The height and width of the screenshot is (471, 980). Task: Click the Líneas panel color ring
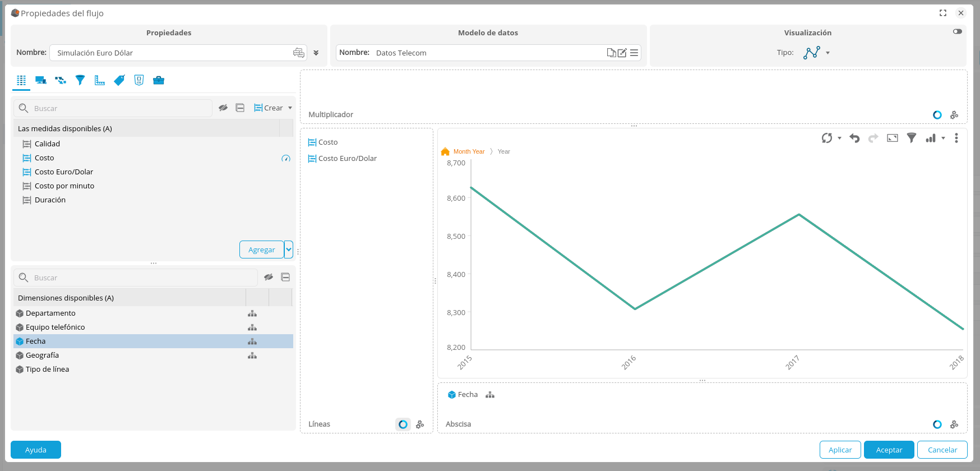(403, 424)
